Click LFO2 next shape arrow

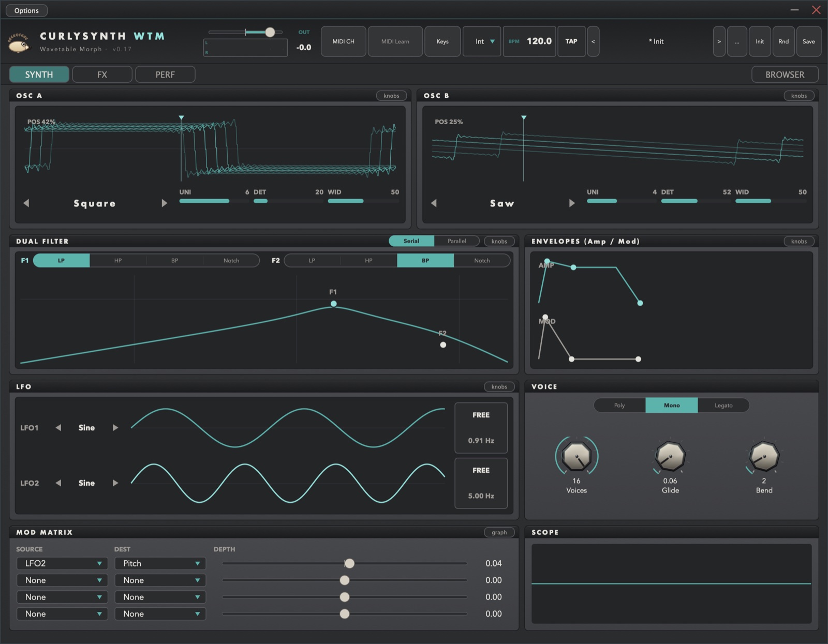115,483
